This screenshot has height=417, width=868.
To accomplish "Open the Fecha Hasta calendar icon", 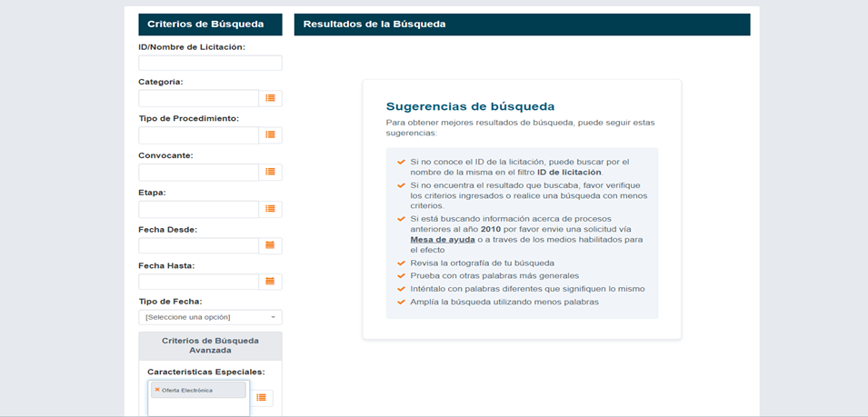I will (270, 282).
